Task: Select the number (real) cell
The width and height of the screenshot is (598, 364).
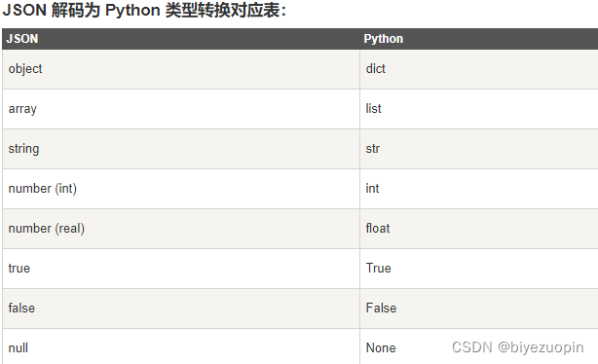Action: click(181, 229)
